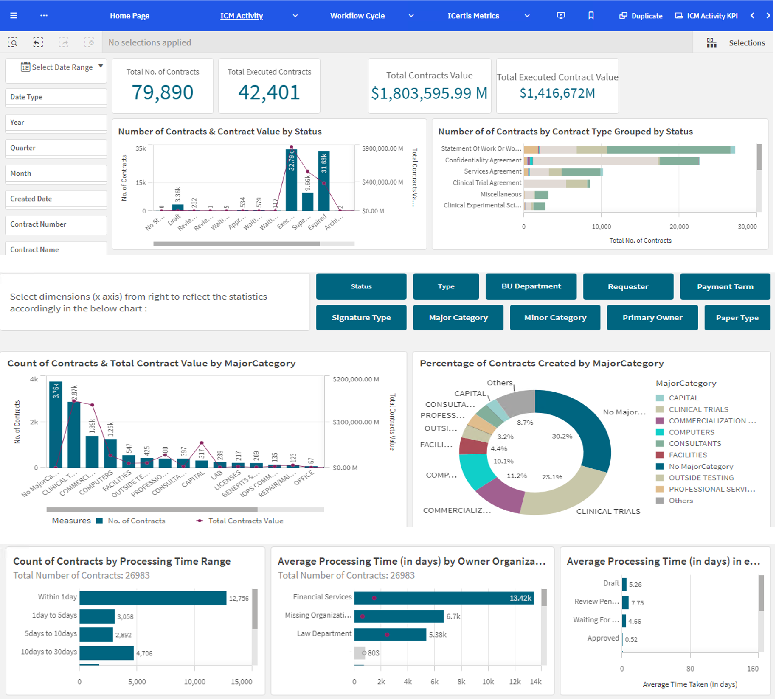Open the Year filter
This screenshot has width=776, height=700.
(x=56, y=122)
